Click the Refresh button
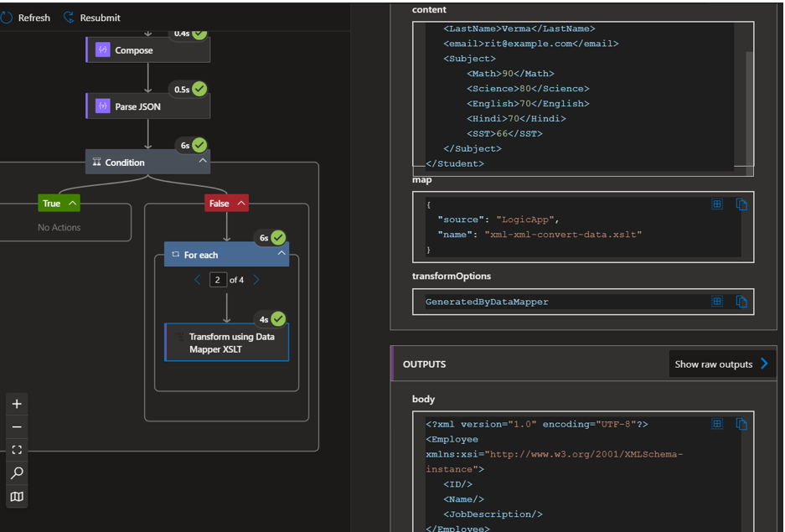 coord(25,18)
